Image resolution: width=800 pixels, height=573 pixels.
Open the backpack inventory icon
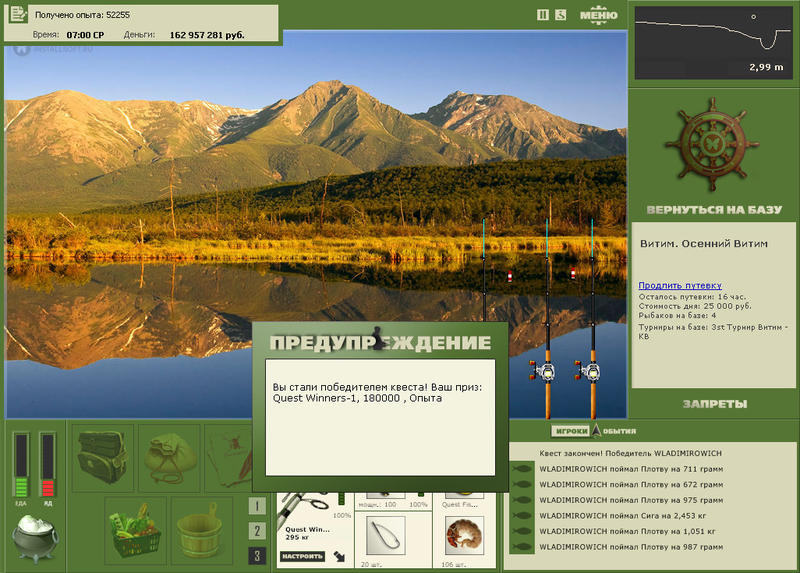[x=103, y=457]
